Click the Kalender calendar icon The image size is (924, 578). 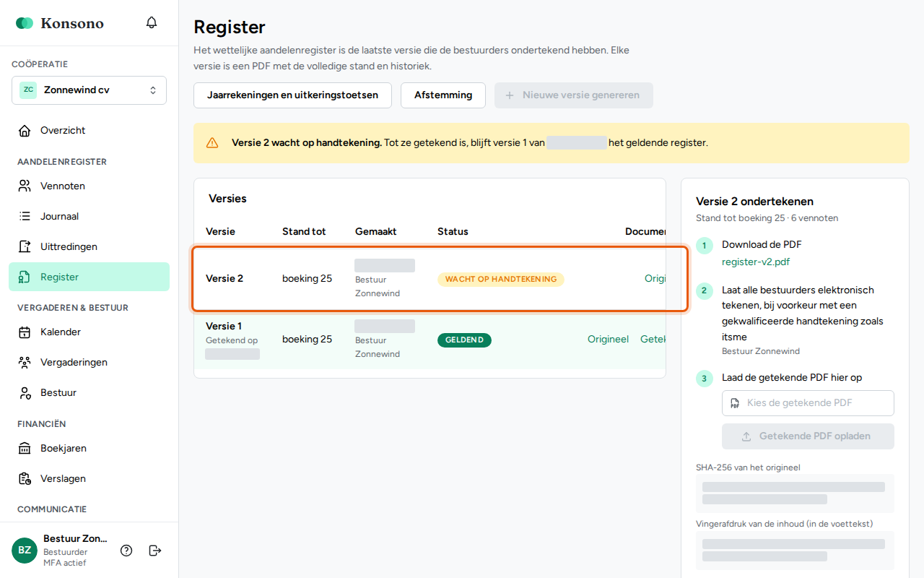coord(25,332)
